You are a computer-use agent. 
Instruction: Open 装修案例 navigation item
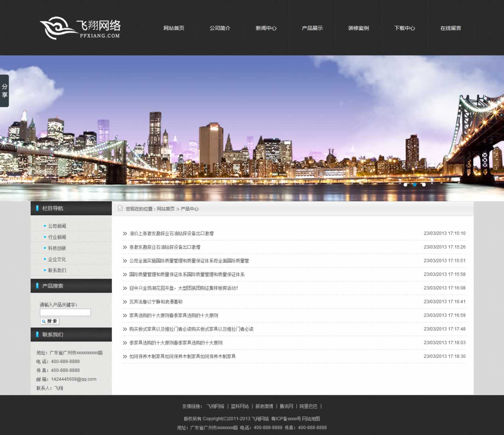pyautogui.click(x=358, y=28)
